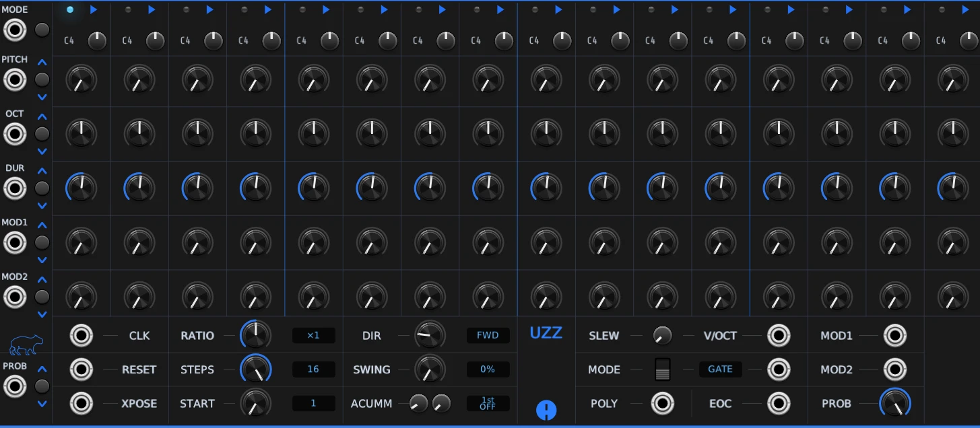Click the play triangle on step 5
Image resolution: width=980 pixels, height=428 pixels.
point(326,9)
